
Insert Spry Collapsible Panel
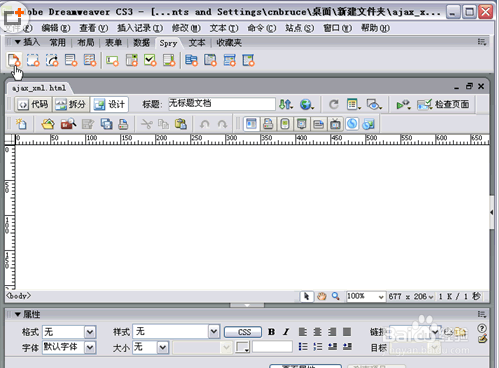pos(249,61)
